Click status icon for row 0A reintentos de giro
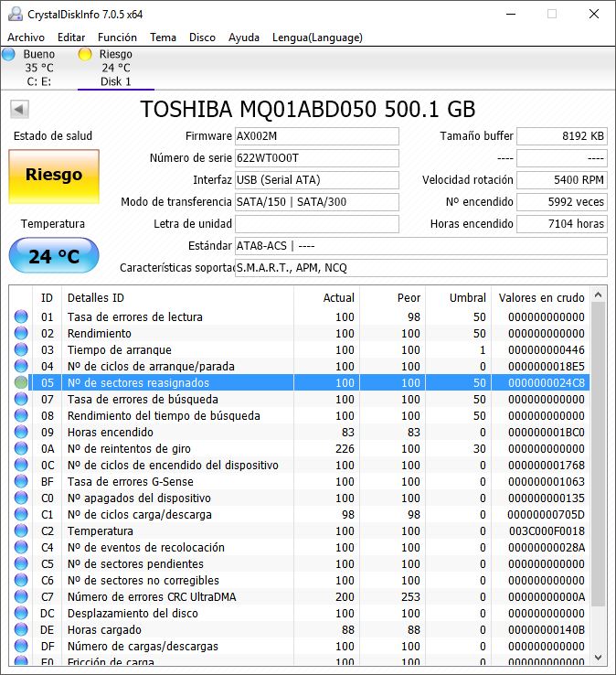The height and width of the screenshot is (675, 616). (21, 448)
